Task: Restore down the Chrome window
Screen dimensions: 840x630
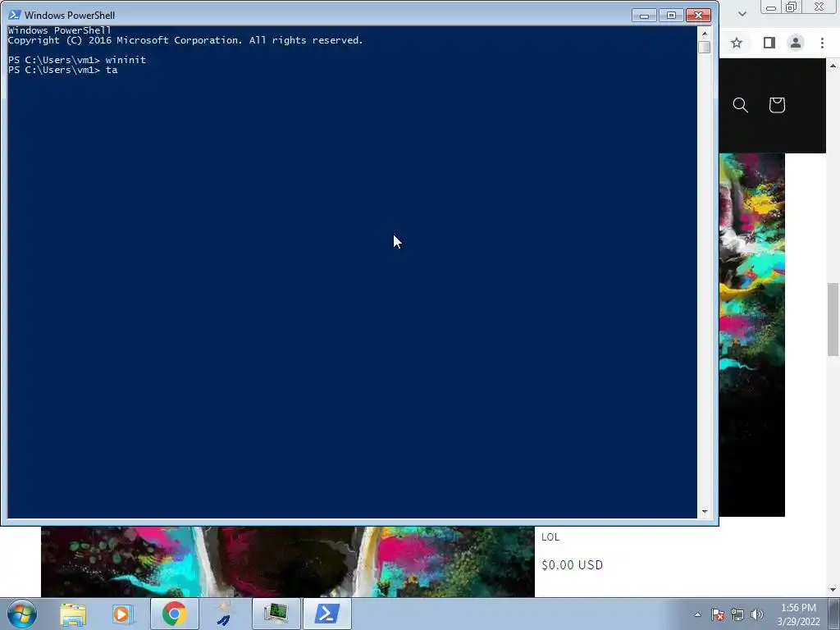Action: (x=792, y=7)
